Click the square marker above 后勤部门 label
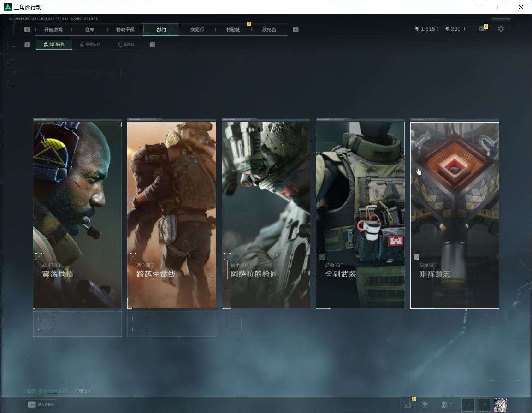 pos(322,257)
